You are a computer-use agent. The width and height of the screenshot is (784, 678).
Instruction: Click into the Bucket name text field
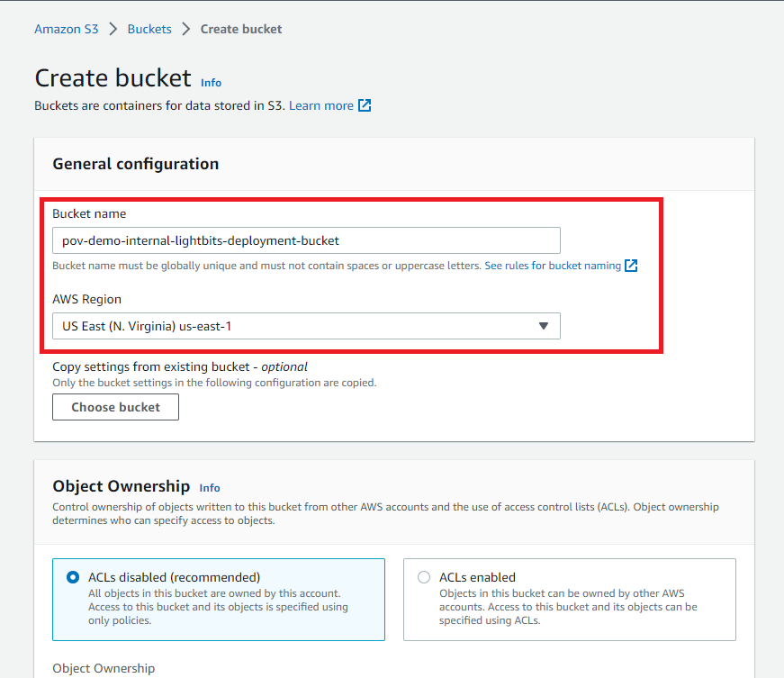[306, 240]
